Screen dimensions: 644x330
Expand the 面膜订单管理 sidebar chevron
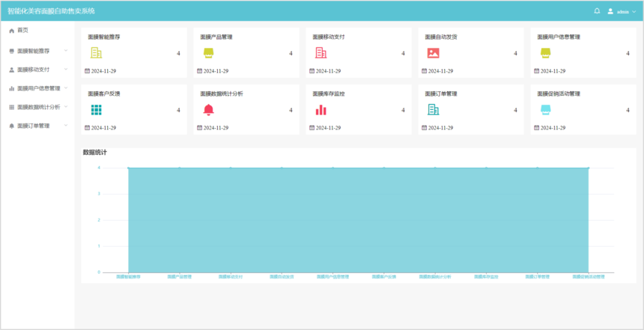coord(66,126)
